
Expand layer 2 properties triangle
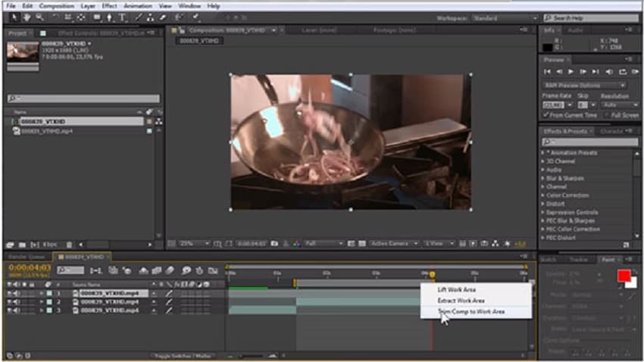coord(41,302)
